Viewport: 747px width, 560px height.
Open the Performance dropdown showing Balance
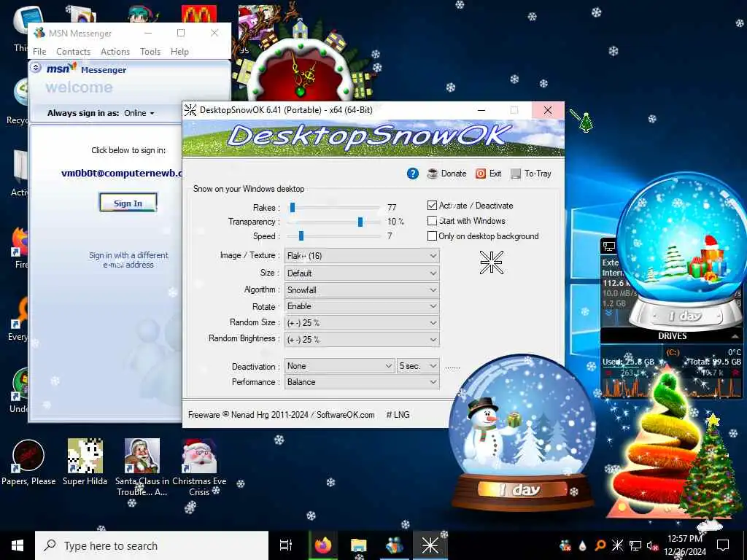coord(362,382)
